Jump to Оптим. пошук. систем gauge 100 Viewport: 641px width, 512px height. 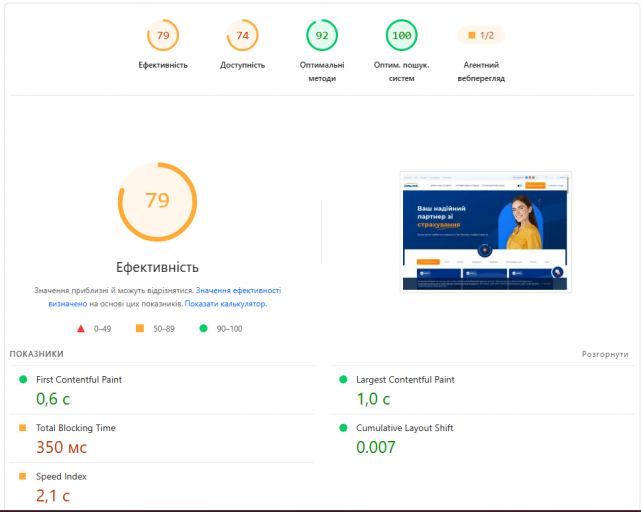tap(401, 35)
